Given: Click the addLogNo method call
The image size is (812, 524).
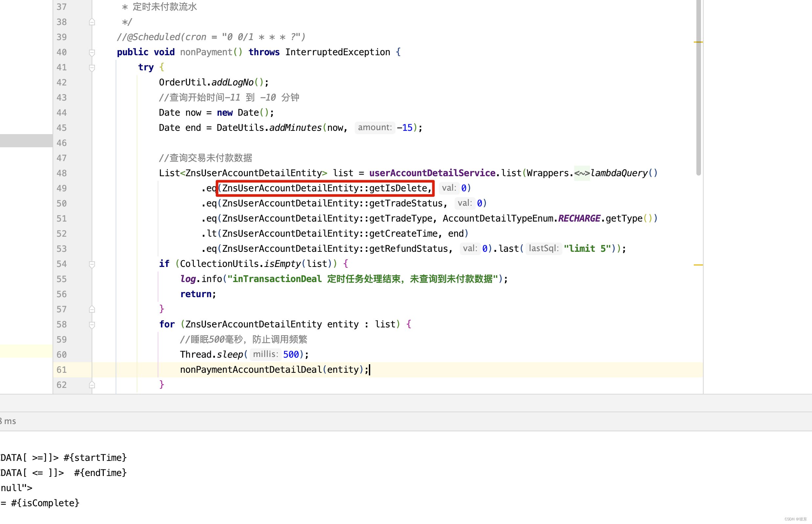Looking at the screenshot, I should [x=232, y=82].
